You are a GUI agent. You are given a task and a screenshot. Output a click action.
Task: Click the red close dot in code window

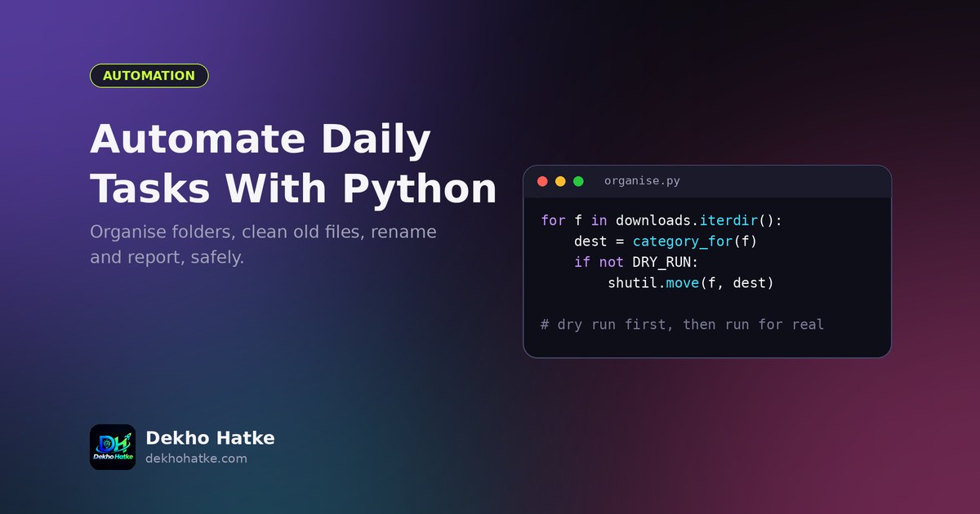542,181
